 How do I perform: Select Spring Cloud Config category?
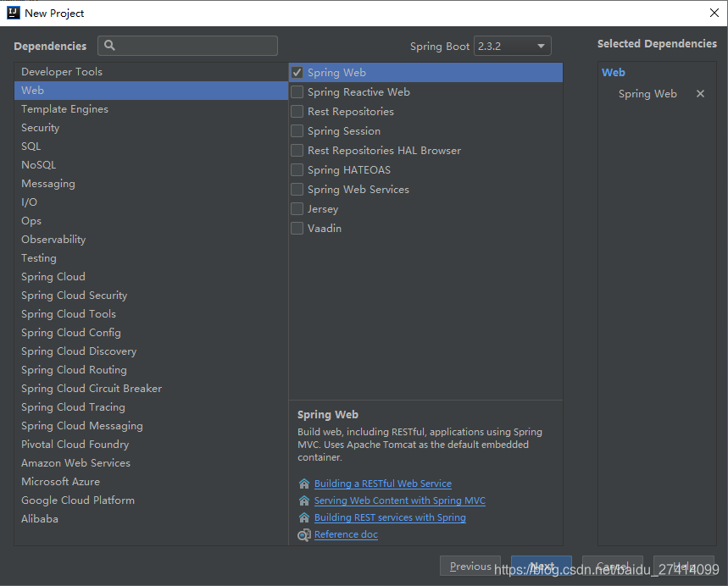[152, 333]
